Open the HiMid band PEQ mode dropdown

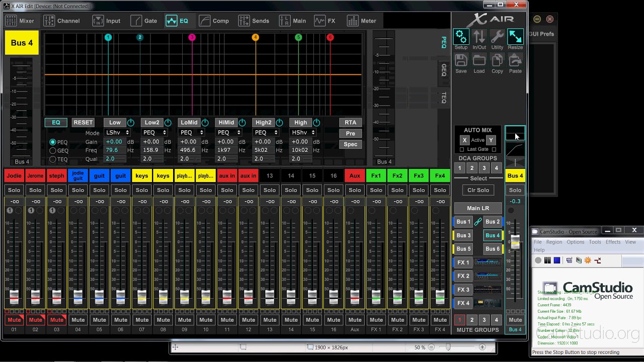click(x=229, y=133)
